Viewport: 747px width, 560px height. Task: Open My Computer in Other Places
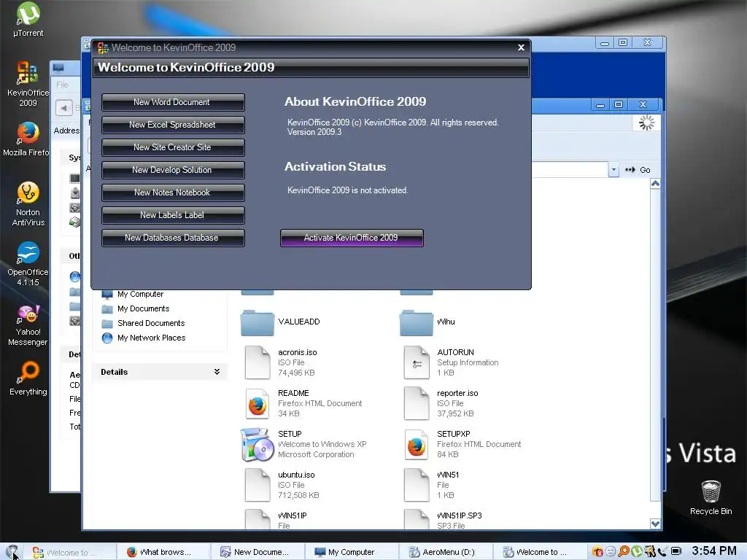coord(133,295)
